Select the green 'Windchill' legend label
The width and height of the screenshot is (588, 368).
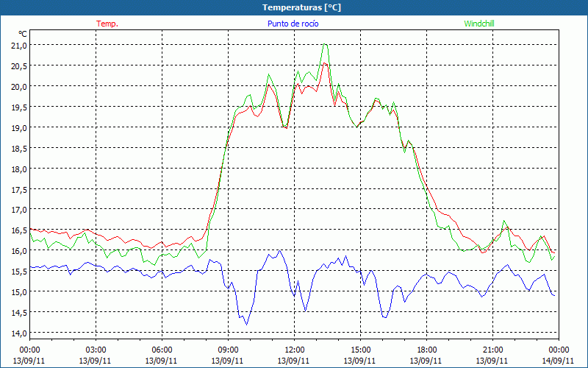(479, 24)
